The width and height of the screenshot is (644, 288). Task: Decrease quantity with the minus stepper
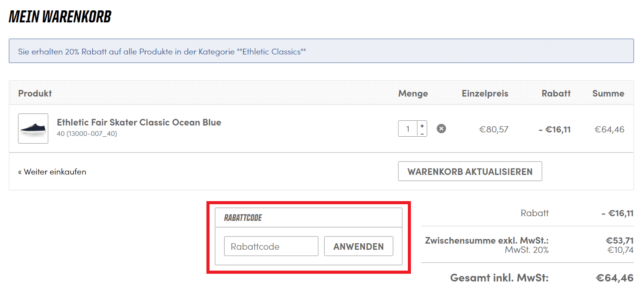pyautogui.click(x=422, y=133)
